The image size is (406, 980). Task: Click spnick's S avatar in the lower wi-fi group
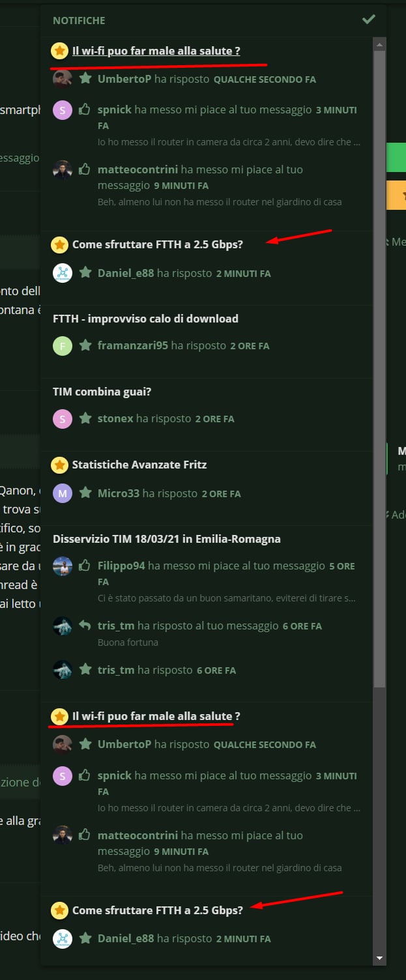pyautogui.click(x=63, y=776)
